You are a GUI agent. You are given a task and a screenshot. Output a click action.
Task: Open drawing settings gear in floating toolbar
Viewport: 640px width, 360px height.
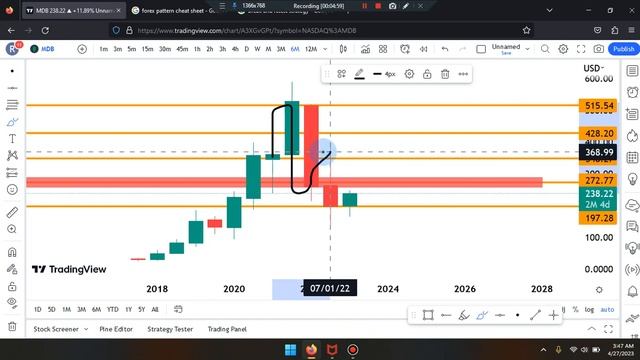(409, 74)
